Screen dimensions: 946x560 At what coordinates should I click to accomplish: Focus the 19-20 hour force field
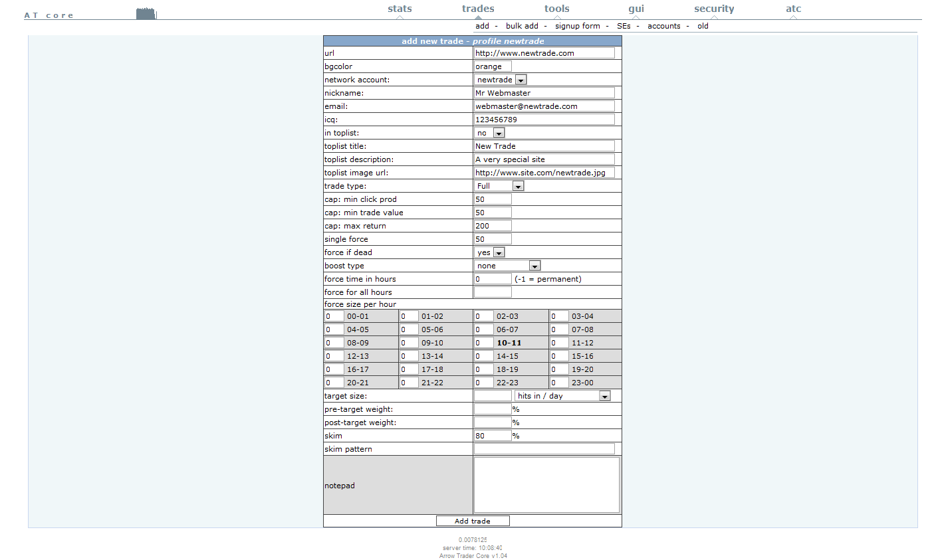point(559,369)
